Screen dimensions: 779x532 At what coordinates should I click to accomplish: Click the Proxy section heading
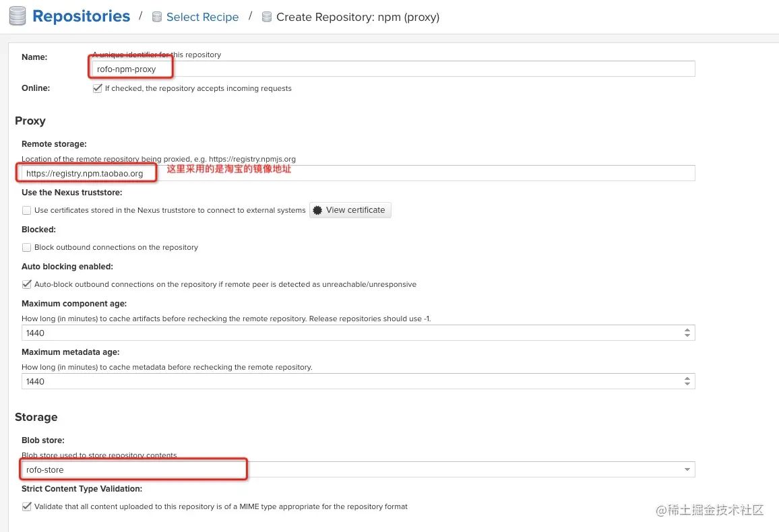tap(30, 121)
